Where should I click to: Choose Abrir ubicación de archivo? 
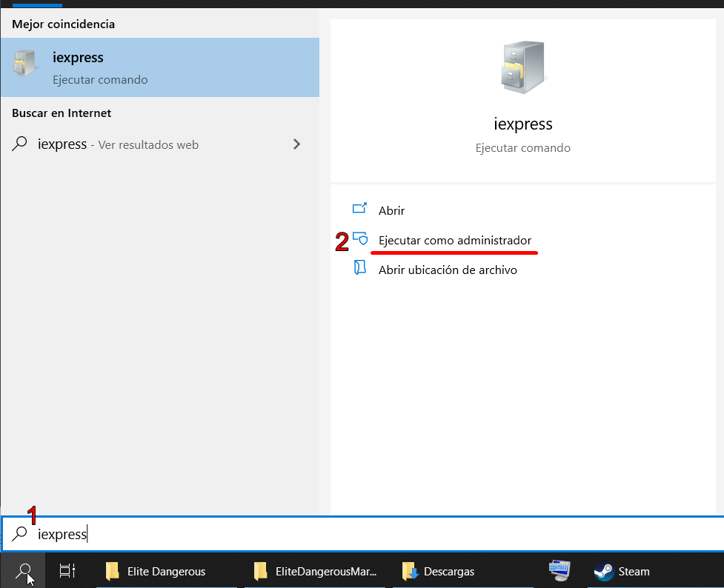448,270
